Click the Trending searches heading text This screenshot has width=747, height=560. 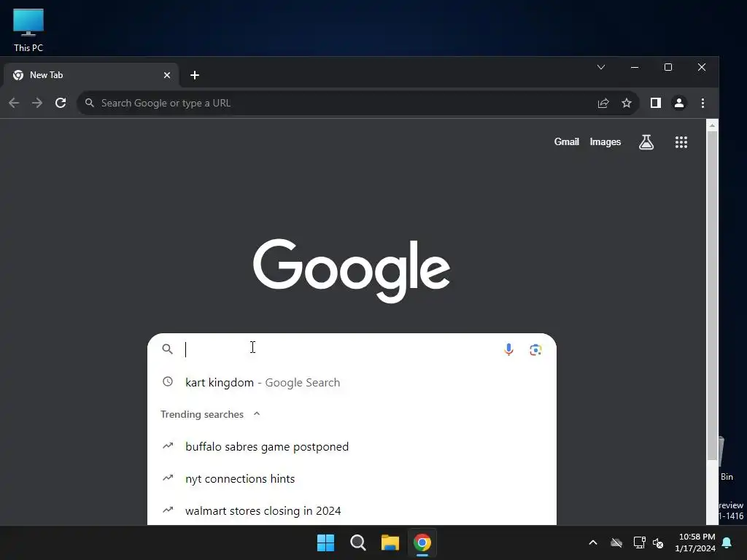[202, 414]
